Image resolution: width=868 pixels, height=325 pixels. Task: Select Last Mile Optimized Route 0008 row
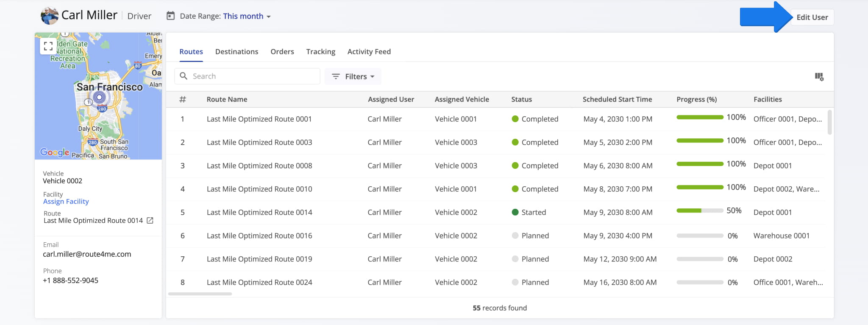click(259, 166)
